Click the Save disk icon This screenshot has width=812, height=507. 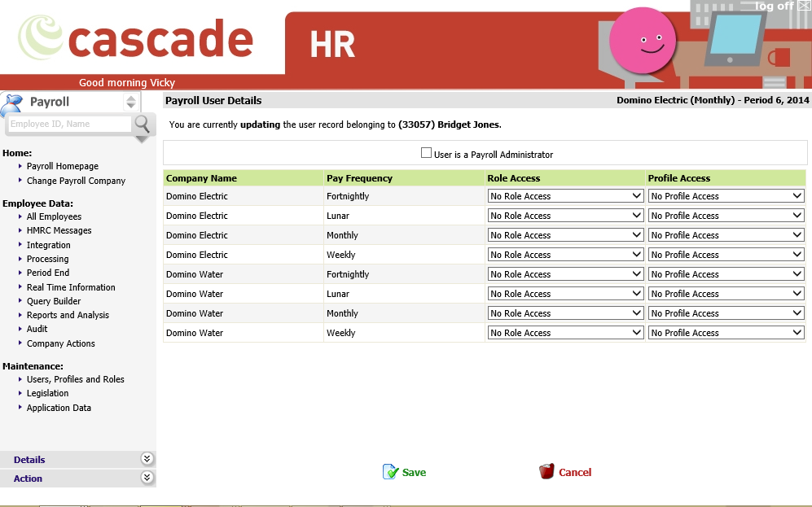[x=390, y=472]
